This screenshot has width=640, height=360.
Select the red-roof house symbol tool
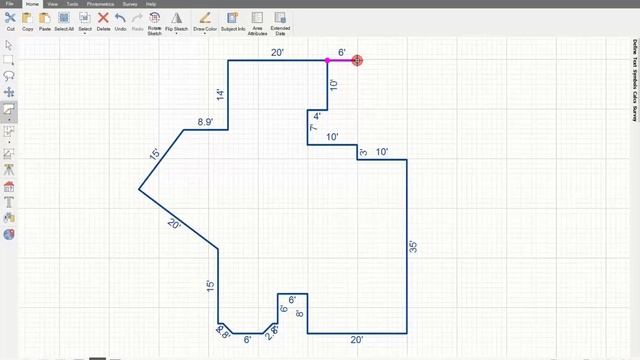tap(9, 187)
